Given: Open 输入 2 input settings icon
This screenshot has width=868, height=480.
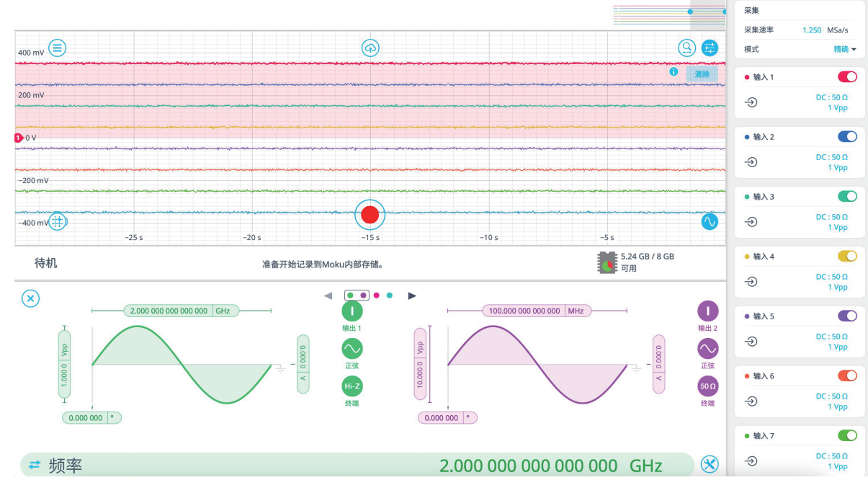Looking at the screenshot, I should point(751,162).
